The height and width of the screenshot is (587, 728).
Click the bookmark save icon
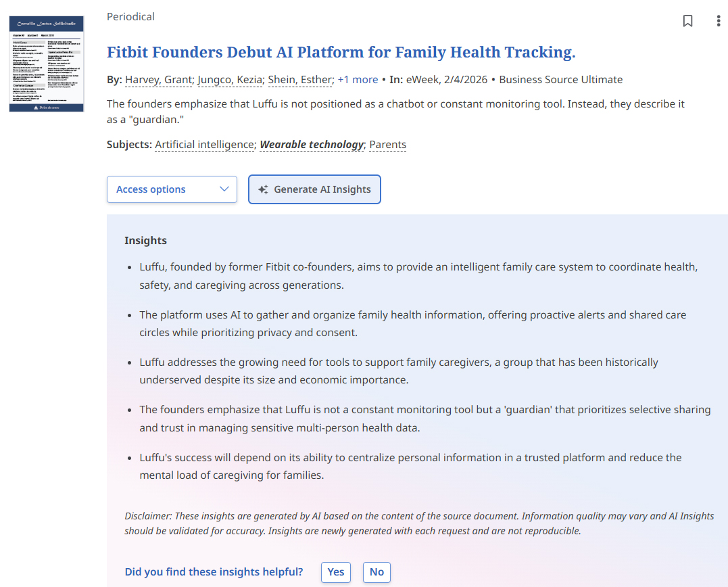tap(687, 21)
